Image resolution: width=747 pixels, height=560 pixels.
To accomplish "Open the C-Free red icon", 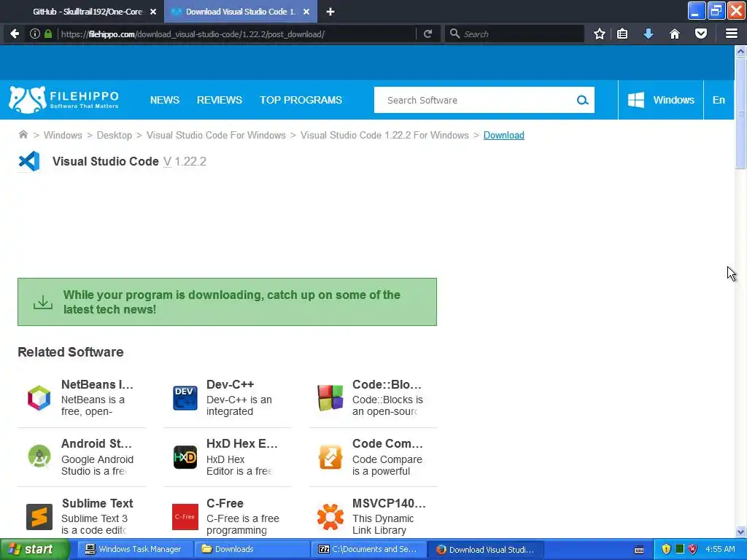I will click(x=185, y=517).
